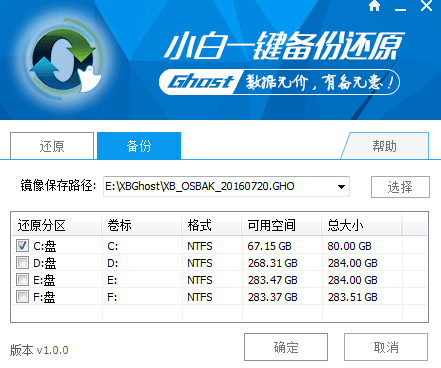Image resolution: width=441 pixels, height=368 pixels.
Task: Select the 备份 tab
Action: [139, 146]
